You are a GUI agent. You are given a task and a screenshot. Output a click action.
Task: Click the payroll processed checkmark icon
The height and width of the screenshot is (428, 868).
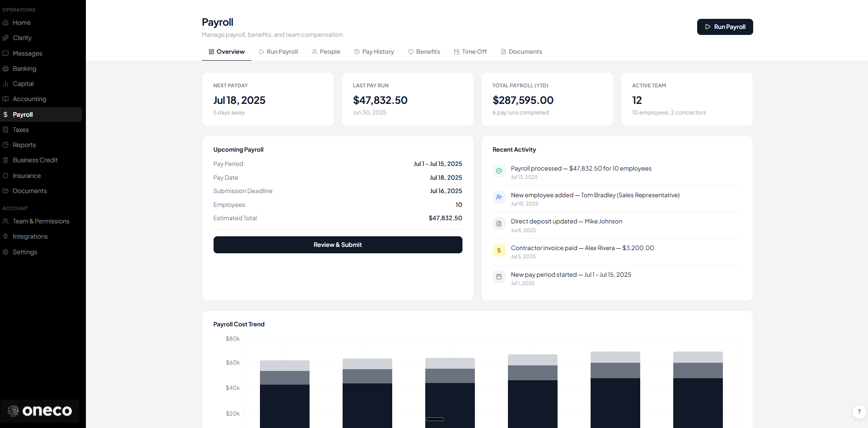point(499,171)
